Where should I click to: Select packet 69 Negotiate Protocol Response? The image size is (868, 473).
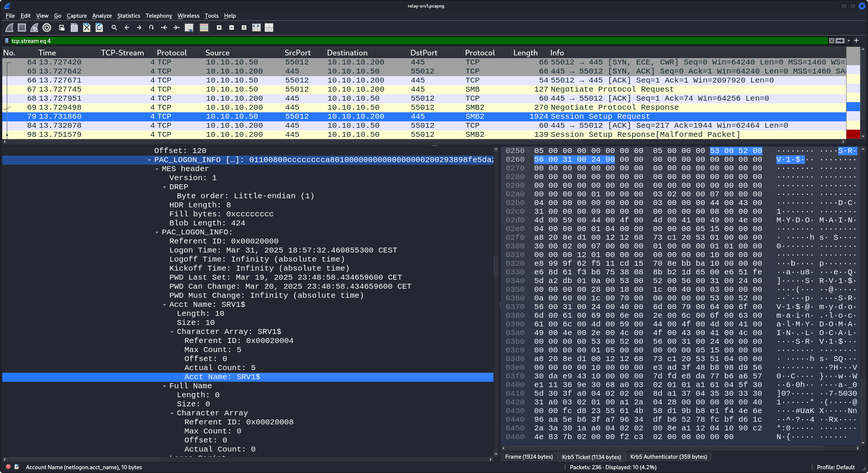(x=424, y=107)
